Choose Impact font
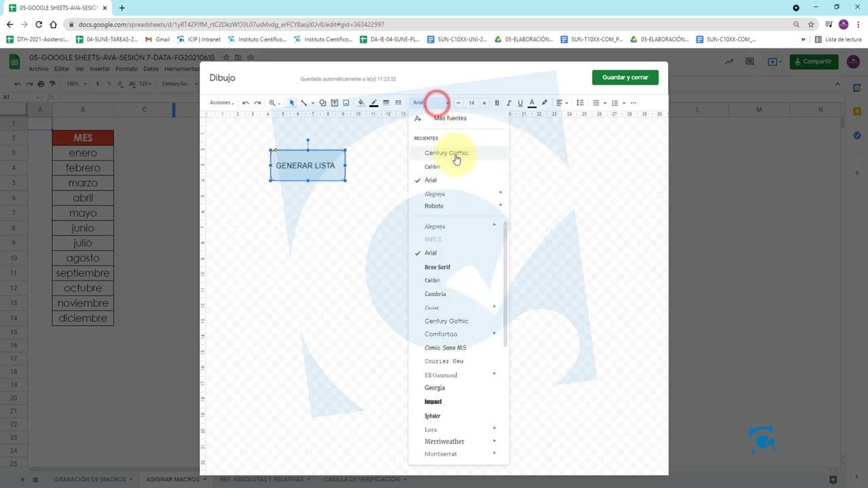Viewport: 868px width, 488px height. [433, 402]
